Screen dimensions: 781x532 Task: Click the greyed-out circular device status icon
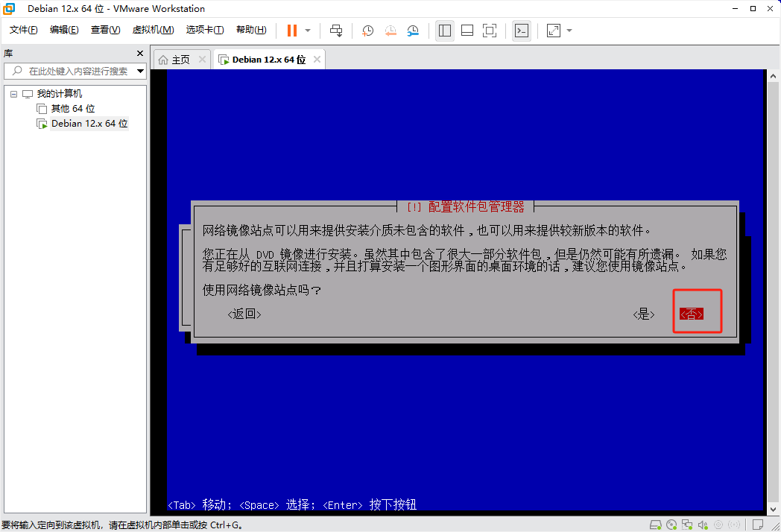(718, 525)
